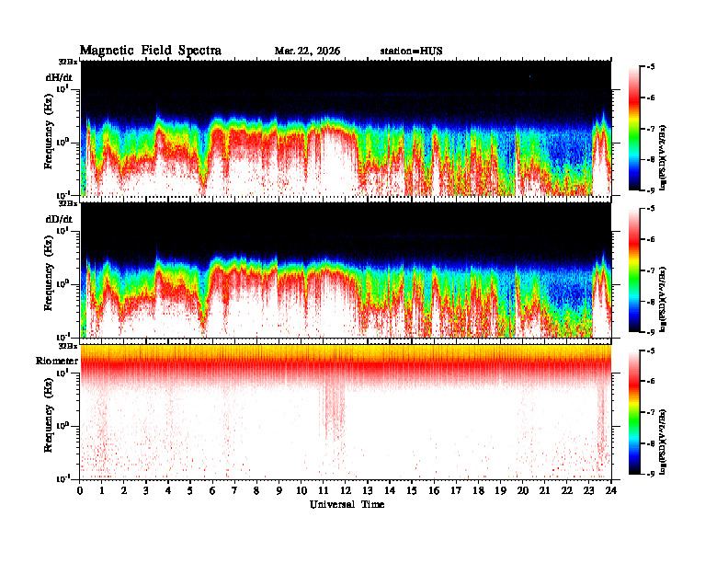The image size is (728, 563).
Task: Click hour "9" on the Universal Time axis
Action: pyautogui.click(x=279, y=490)
